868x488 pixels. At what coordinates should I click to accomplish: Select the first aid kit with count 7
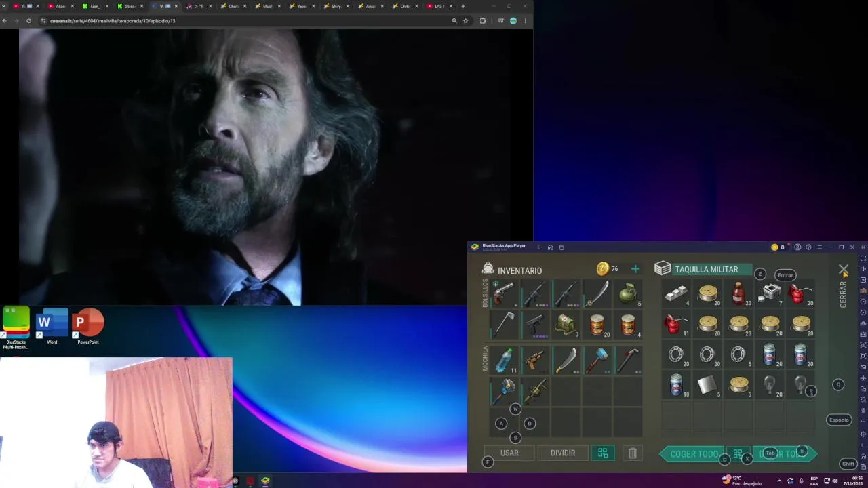(x=566, y=325)
